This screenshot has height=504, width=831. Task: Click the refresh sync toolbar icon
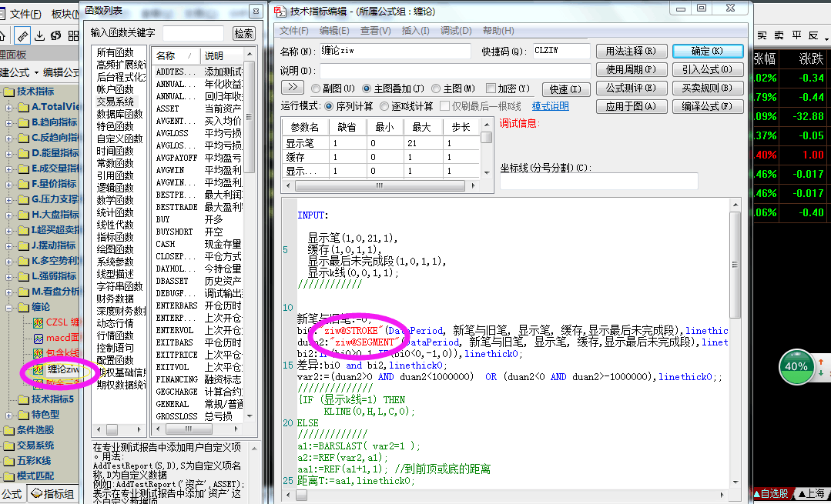[x=55, y=35]
